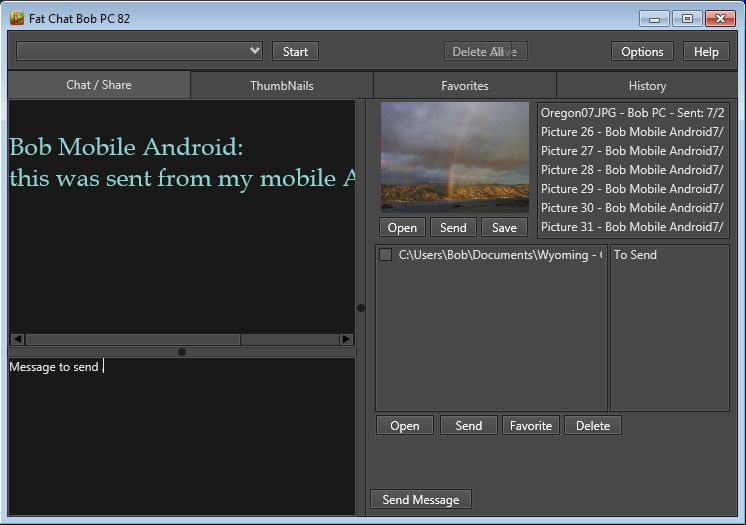
Task: Open the Options dialog
Action: click(642, 52)
